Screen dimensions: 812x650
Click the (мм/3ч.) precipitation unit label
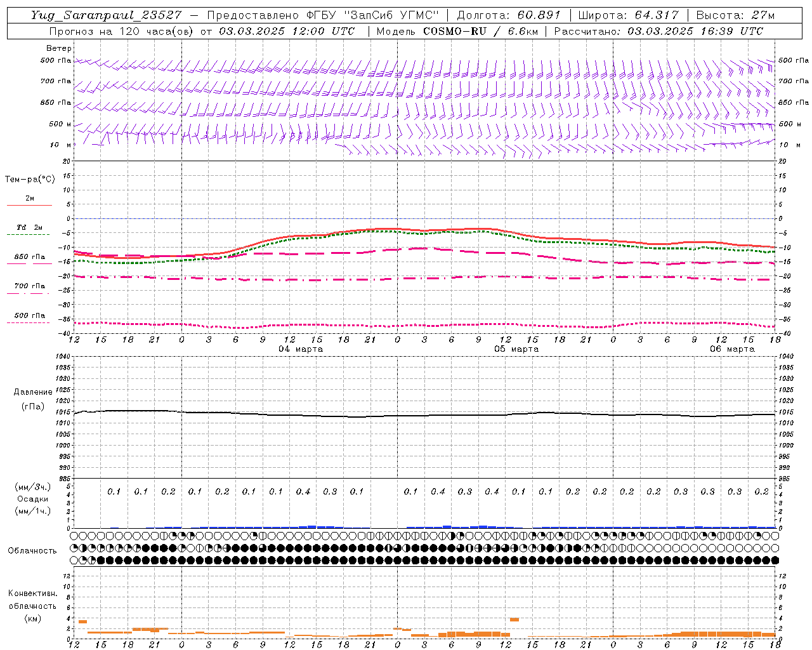point(33,487)
